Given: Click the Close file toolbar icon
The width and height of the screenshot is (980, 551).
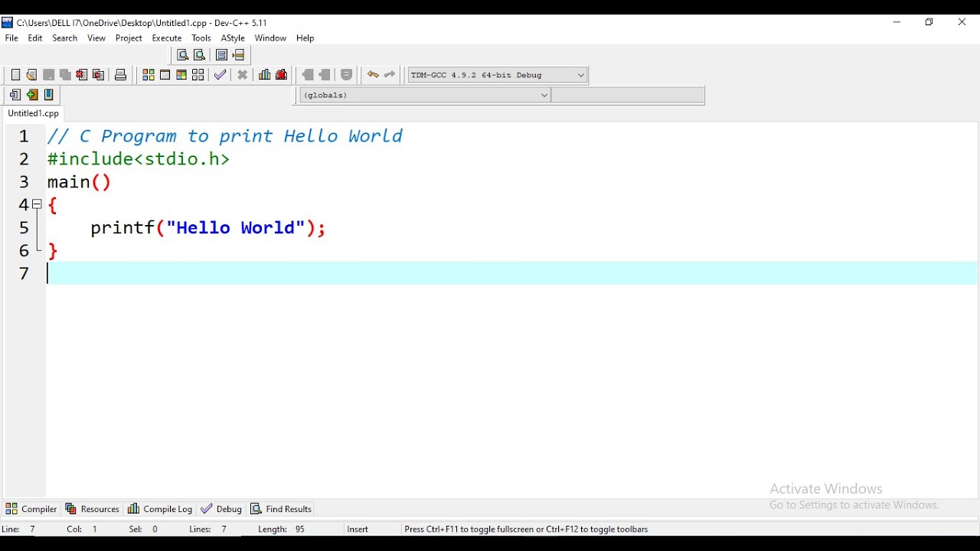Looking at the screenshot, I should pos(82,75).
